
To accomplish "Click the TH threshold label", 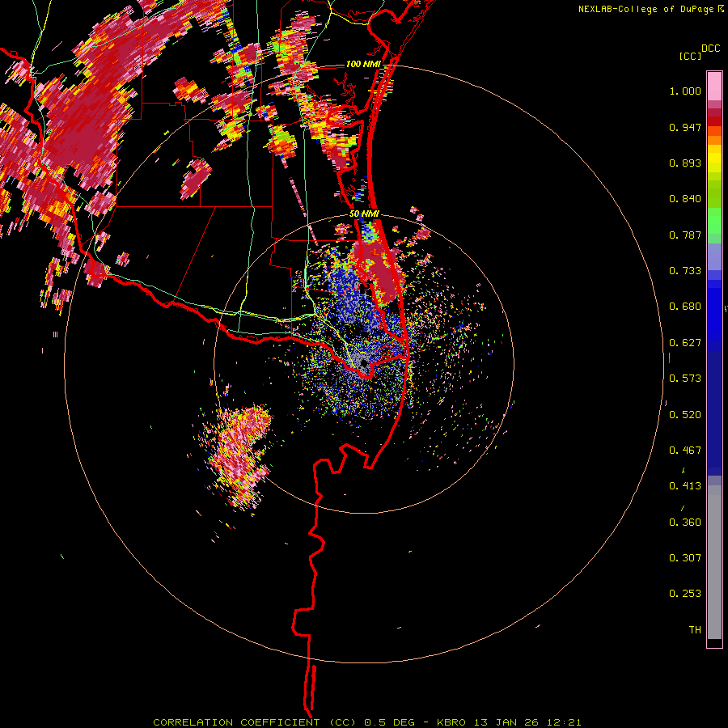I will [695, 630].
